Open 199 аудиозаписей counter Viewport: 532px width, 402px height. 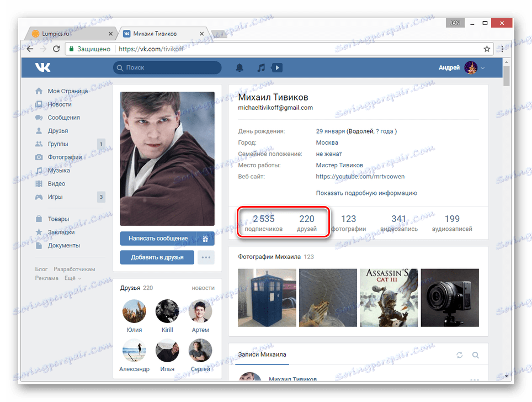(x=452, y=223)
